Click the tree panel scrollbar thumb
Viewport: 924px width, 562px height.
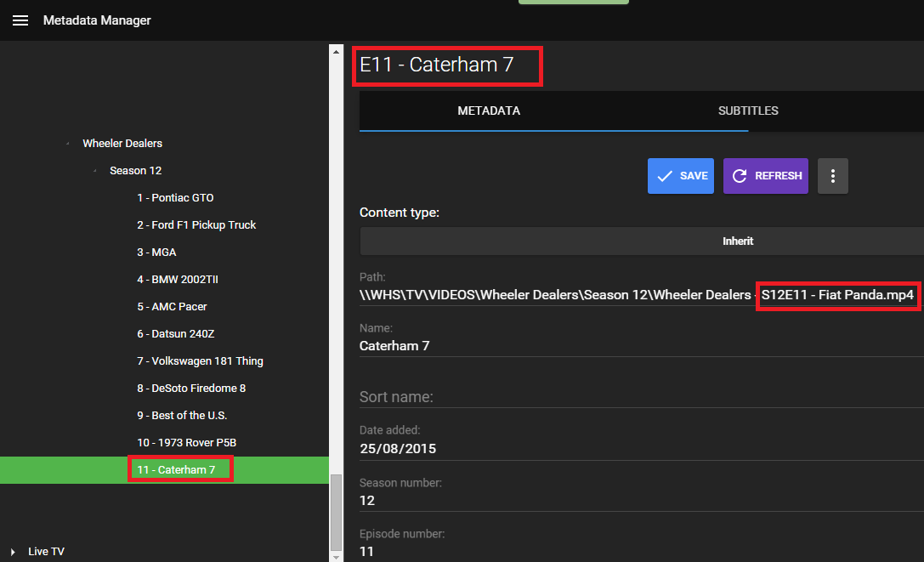click(336, 512)
